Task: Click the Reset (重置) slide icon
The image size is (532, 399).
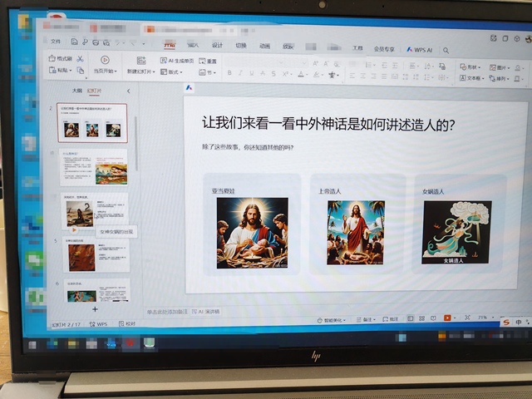Action: (208, 61)
